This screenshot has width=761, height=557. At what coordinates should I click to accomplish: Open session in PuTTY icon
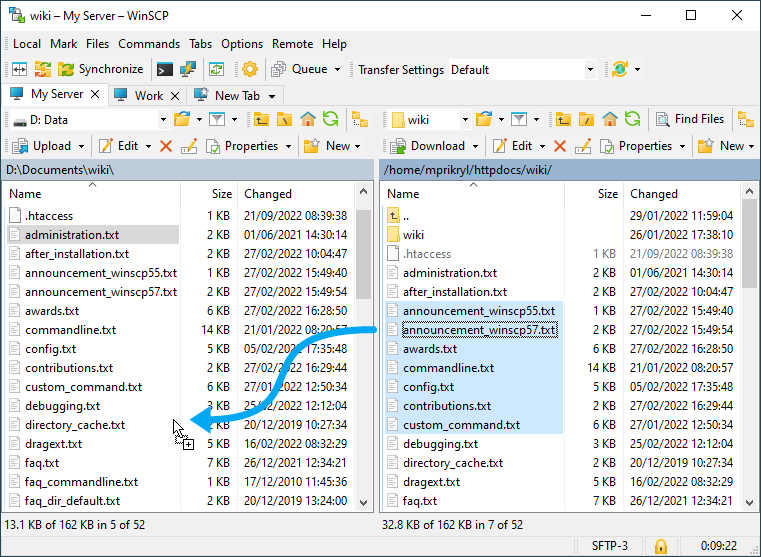click(187, 69)
